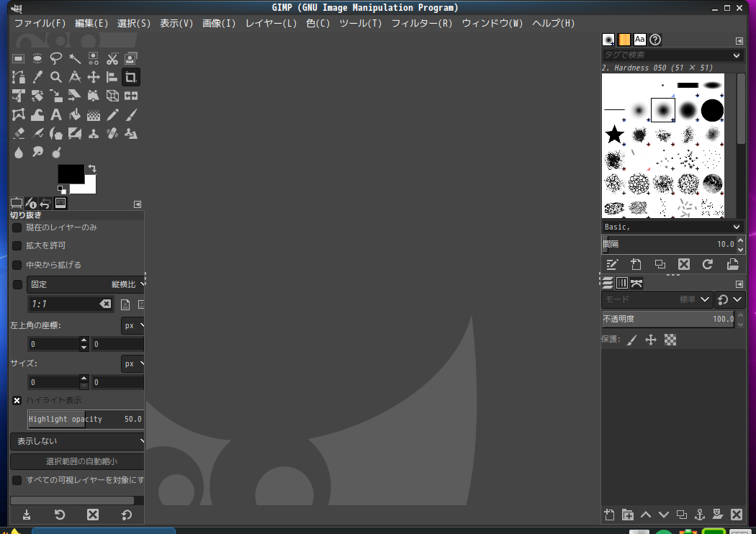
Task: Select the Smudge tool
Action: tap(37, 153)
